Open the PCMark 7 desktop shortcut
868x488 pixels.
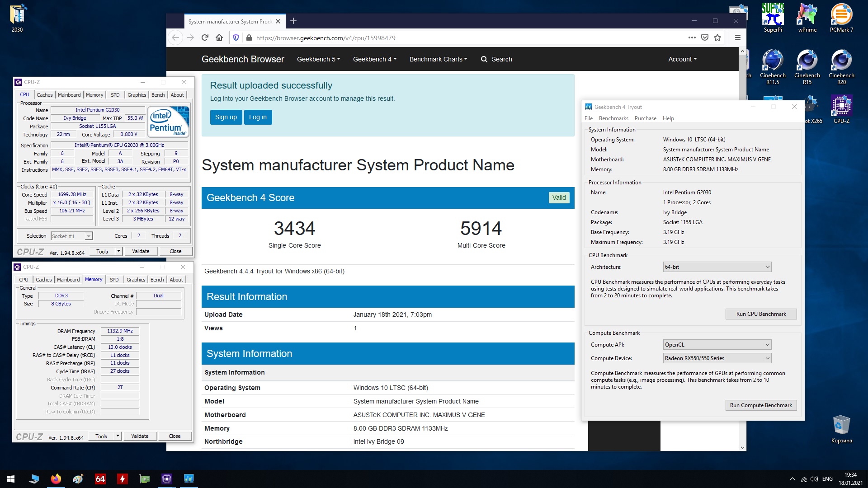(x=841, y=18)
